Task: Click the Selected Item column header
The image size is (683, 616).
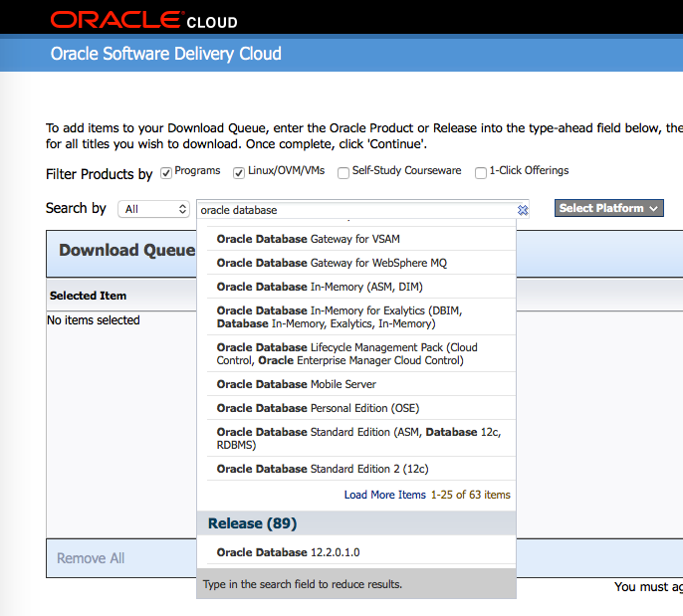Action: [x=88, y=296]
